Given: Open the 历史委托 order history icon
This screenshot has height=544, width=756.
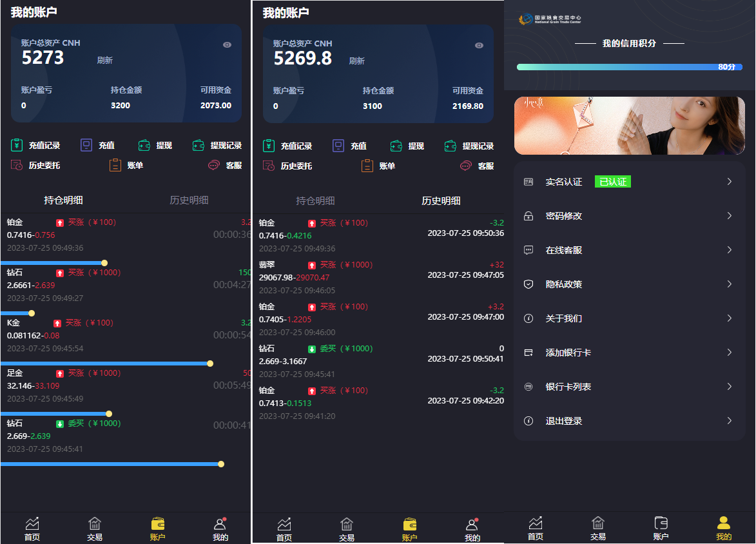Looking at the screenshot, I should coord(17,165).
